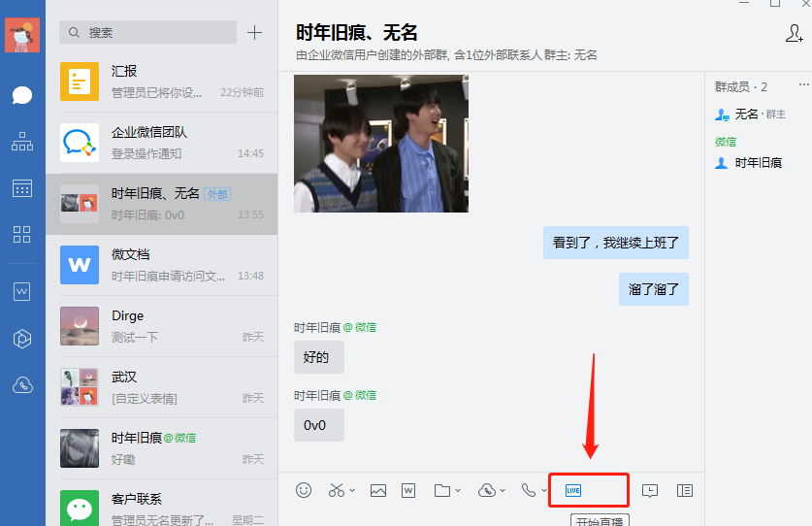Start live broadcast with LIVE icon

tap(573, 490)
